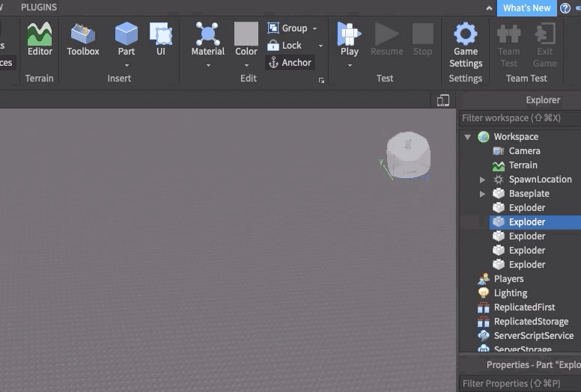
Task: Group the selected objects
Action: tap(288, 28)
